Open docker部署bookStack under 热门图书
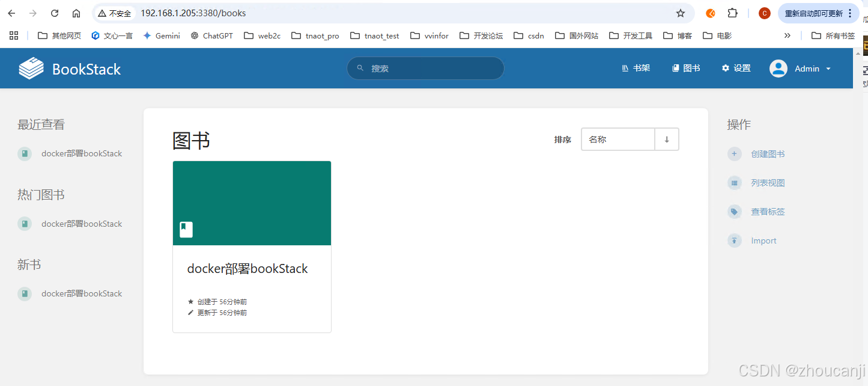Viewport: 868px width, 386px height. click(82, 224)
